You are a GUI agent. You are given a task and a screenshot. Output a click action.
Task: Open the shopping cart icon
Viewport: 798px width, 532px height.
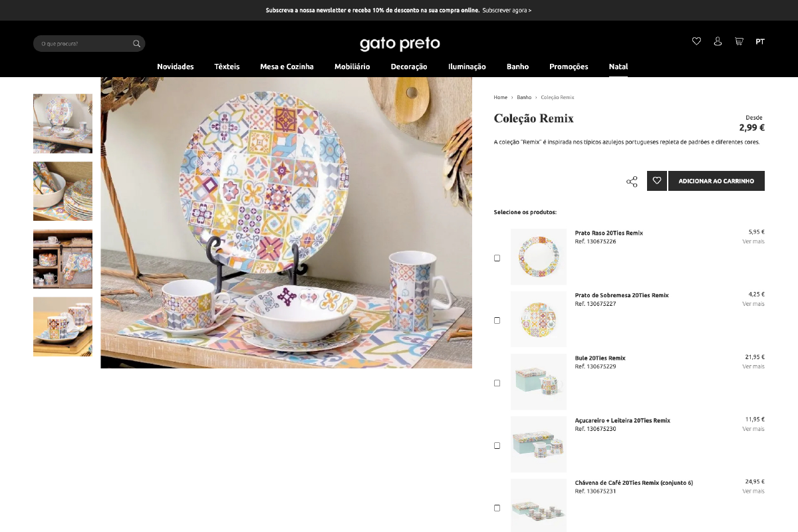point(739,41)
